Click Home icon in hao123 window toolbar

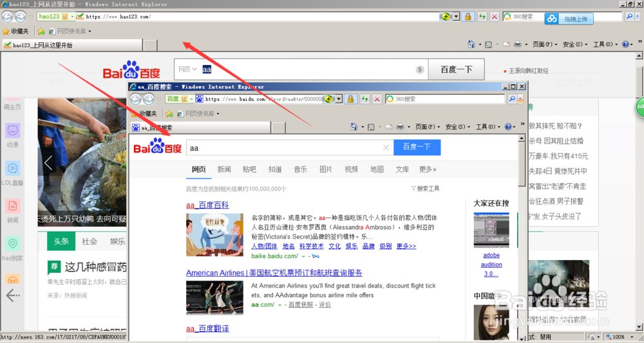(x=471, y=44)
